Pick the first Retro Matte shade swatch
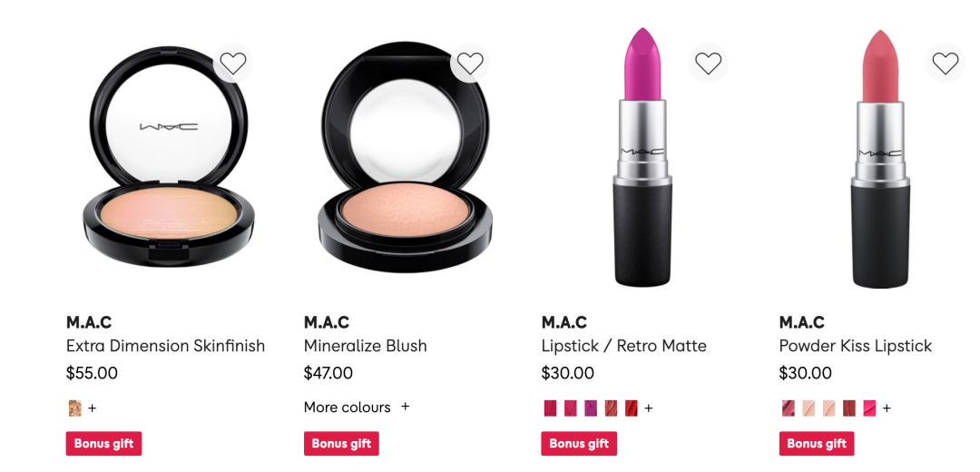The width and height of the screenshot is (980, 472). [550, 408]
